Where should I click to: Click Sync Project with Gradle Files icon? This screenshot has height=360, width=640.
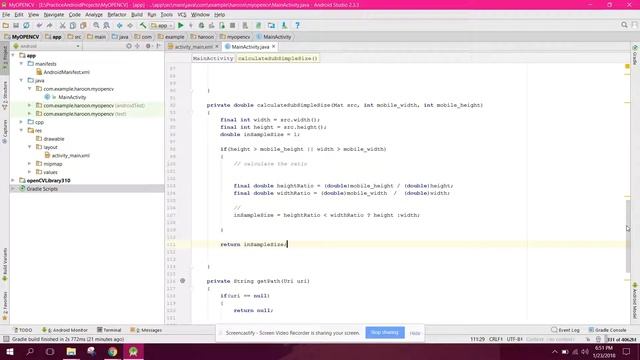pyautogui.click(x=258, y=25)
